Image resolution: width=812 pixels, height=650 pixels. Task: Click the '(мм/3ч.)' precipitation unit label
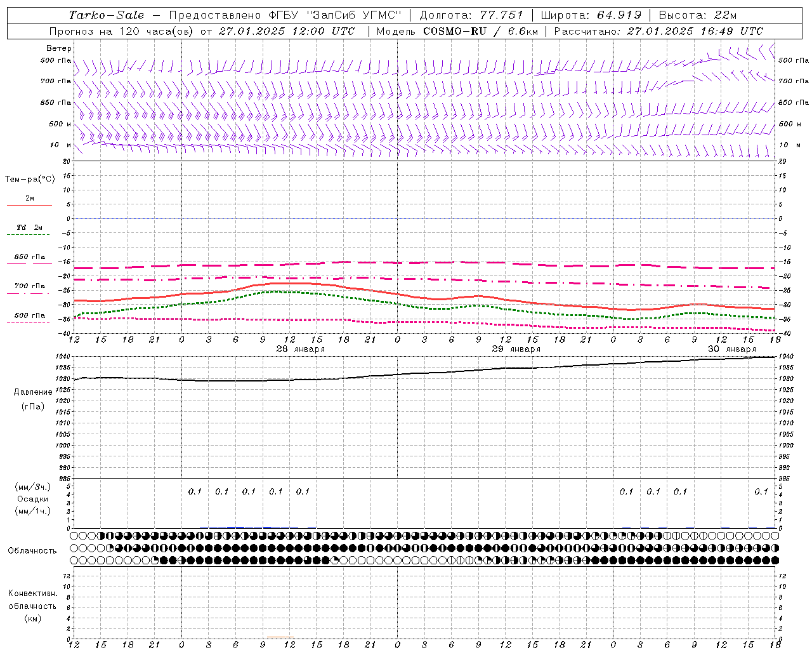pos(32,487)
